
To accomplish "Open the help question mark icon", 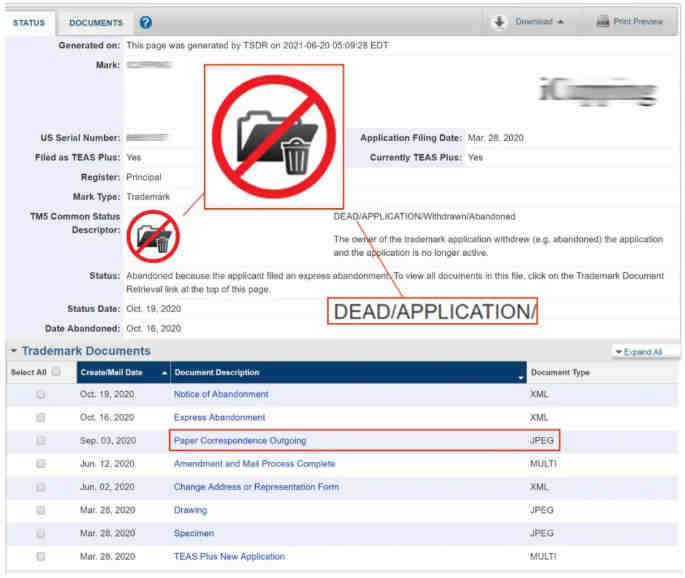I will 145,22.
